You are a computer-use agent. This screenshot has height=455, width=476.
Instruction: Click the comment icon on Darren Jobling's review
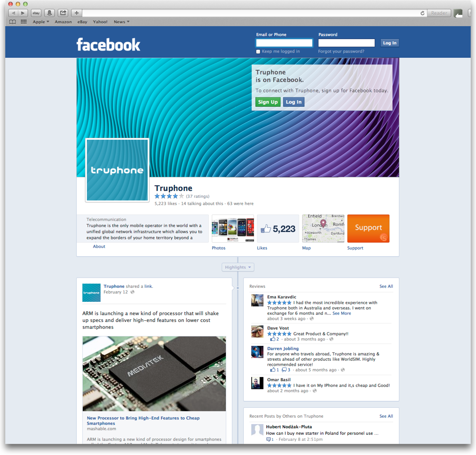[284, 370]
